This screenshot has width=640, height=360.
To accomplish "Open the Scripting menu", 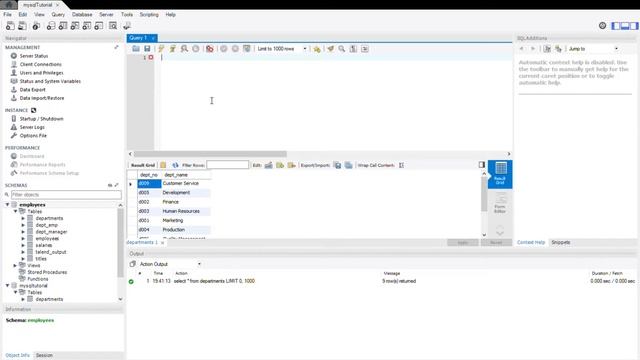I will click(149, 14).
